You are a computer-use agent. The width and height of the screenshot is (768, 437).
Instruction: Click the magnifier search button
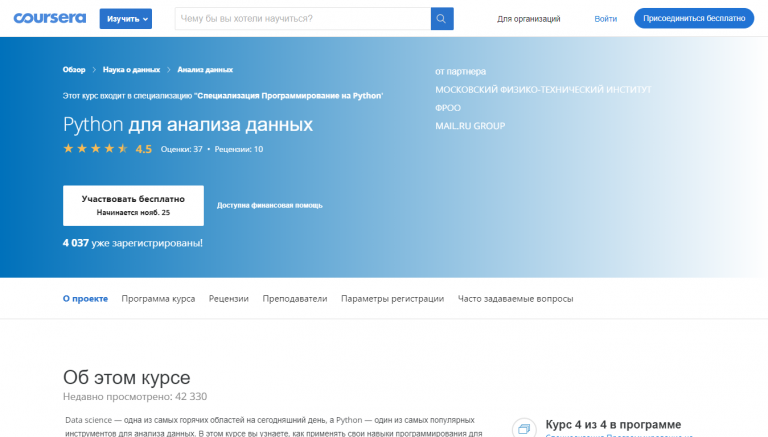click(x=442, y=18)
